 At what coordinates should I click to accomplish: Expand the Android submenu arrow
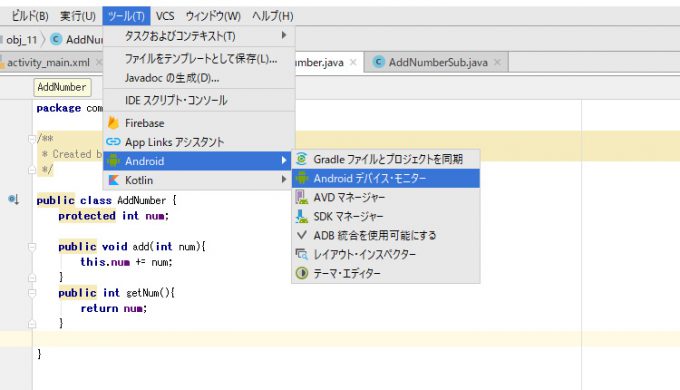tap(284, 161)
